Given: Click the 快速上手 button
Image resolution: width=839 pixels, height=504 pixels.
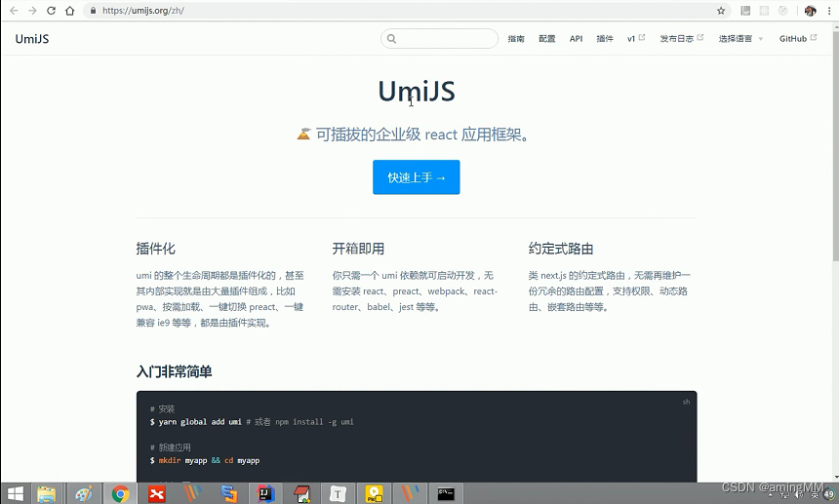Looking at the screenshot, I should [417, 176].
